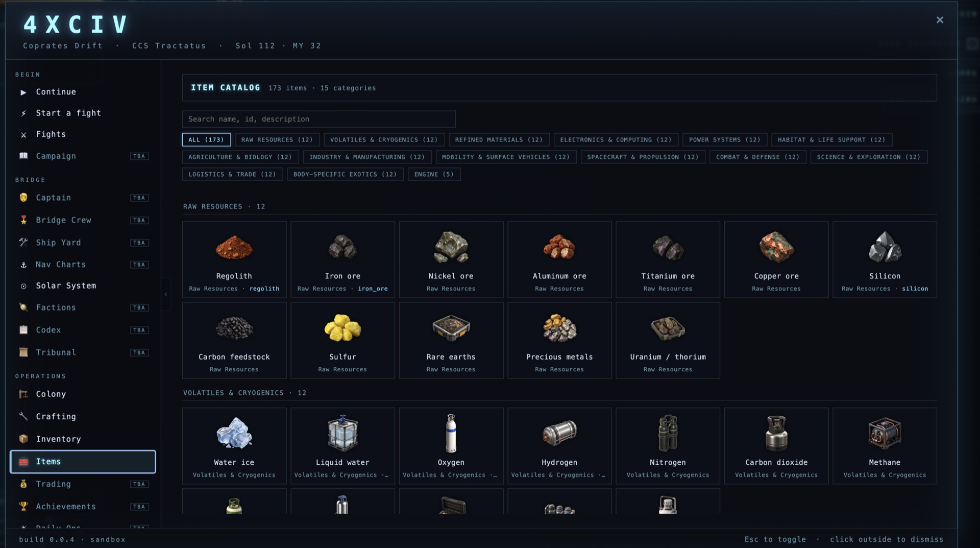The image size is (980, 548).
Task: Open the Carbon dioxide card
Action: click(x=776, y=446)
